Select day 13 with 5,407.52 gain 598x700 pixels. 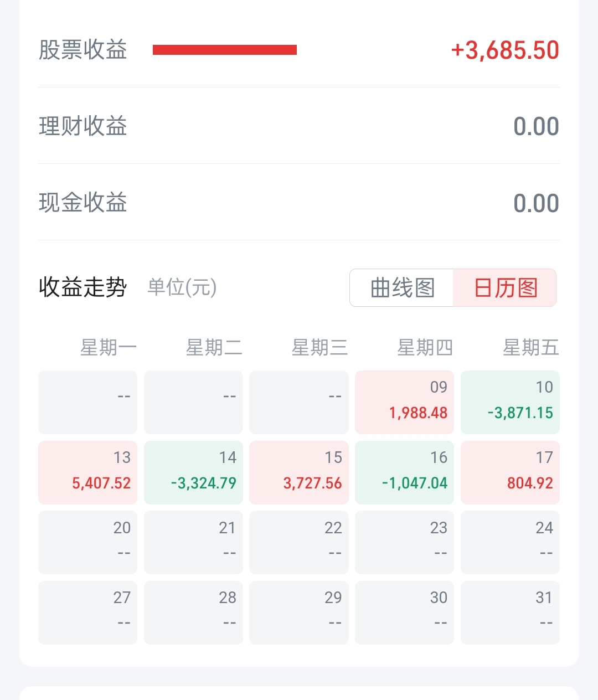[x=87, y=472]
